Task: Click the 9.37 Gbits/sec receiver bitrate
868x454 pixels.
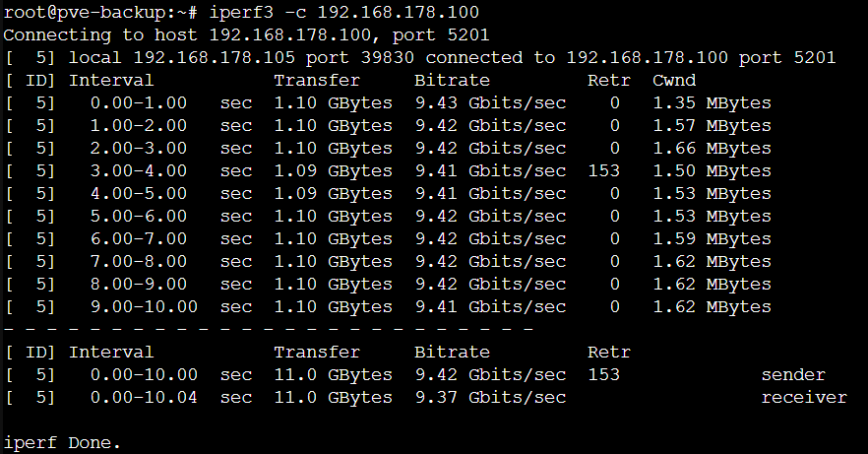Action: [x=490, y=398]
